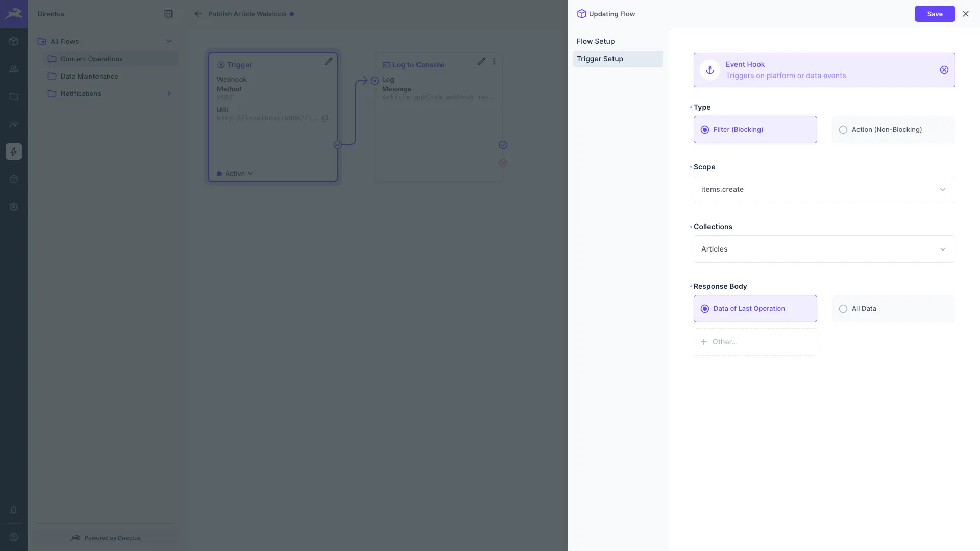The width and height of the screenshot is (980, 551).
Task: Deselect the Event Hook trigger with X icon
Action: pyautogui.click(x=944, y=70)
